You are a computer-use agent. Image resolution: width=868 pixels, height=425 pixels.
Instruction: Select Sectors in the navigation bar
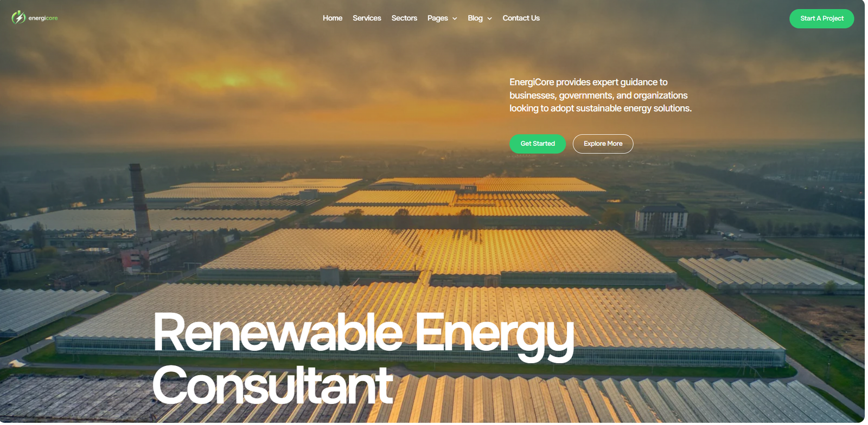click(x=404, y=18)
